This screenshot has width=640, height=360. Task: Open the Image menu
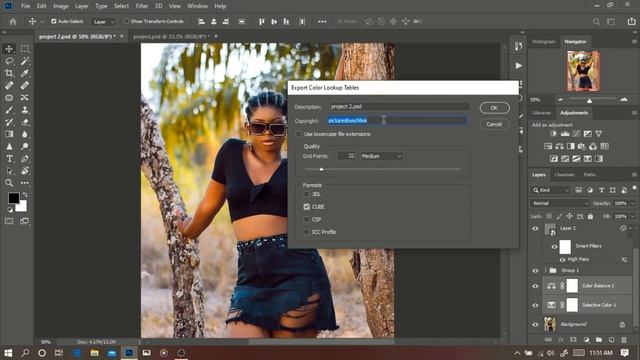click(x=60, y=6)
